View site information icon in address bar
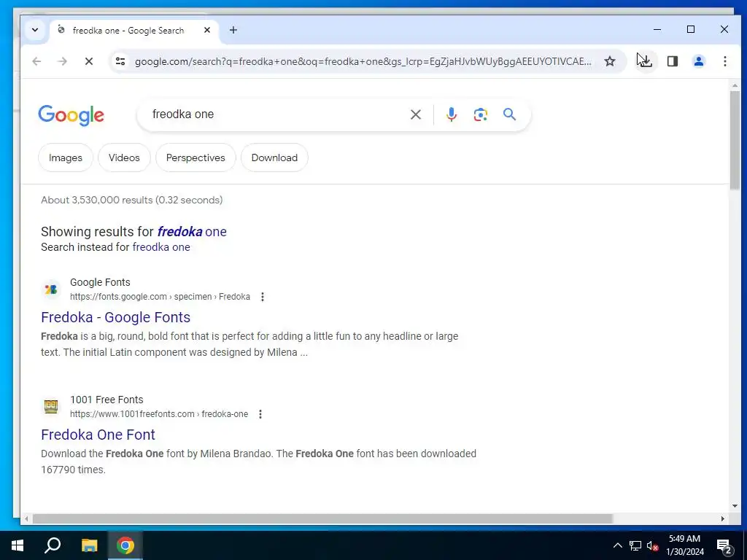747x560 pixels. [120, 61]
